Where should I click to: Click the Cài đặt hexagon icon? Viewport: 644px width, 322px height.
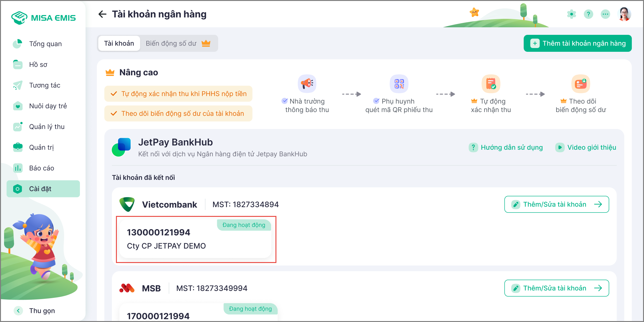pos(18,189)
